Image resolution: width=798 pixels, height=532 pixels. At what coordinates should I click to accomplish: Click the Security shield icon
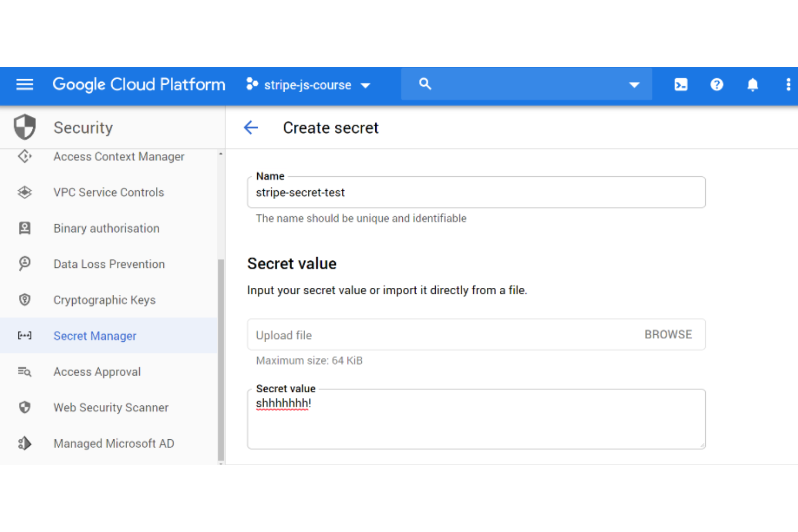click(x=25, y=127)
